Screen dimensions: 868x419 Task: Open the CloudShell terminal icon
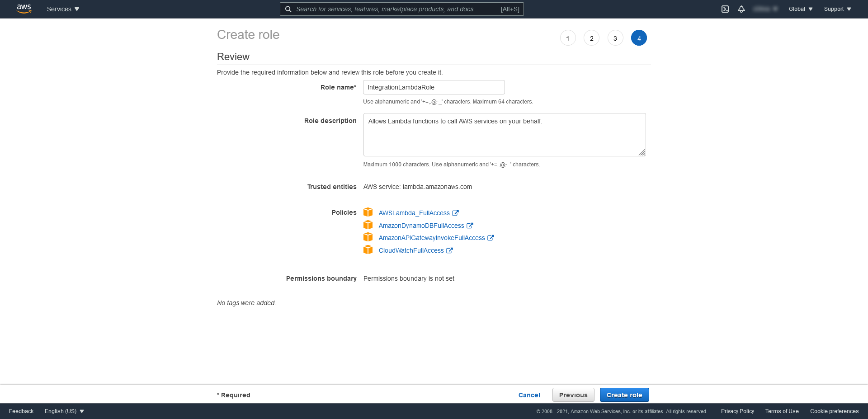725,9
